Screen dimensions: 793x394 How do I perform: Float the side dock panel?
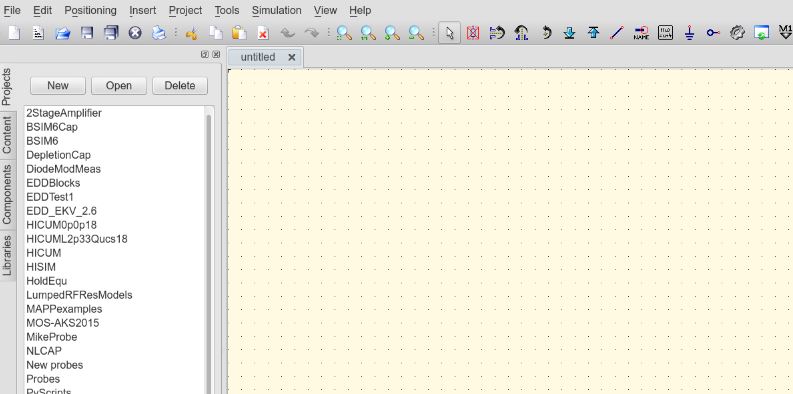205,54
